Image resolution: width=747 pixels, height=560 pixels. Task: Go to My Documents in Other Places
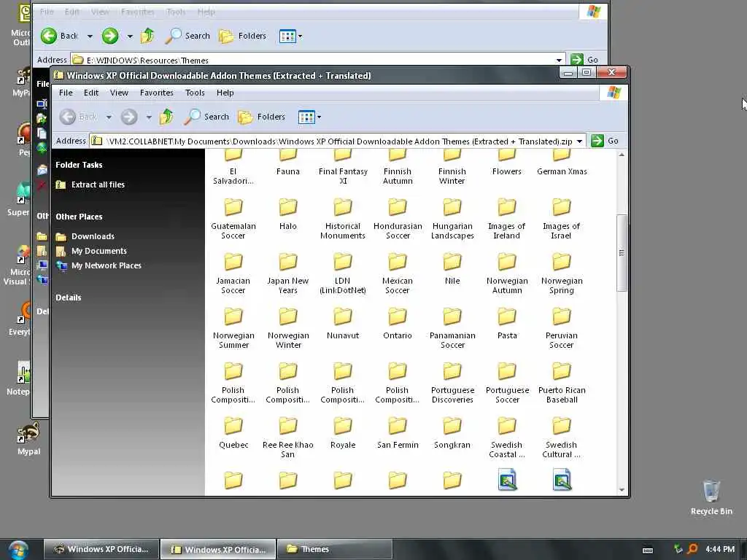tap(91, 251)
